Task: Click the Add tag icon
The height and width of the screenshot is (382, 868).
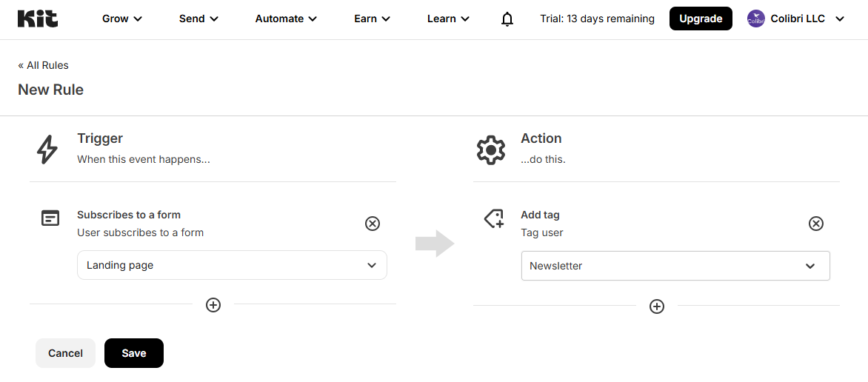Action: click(494, 218)
